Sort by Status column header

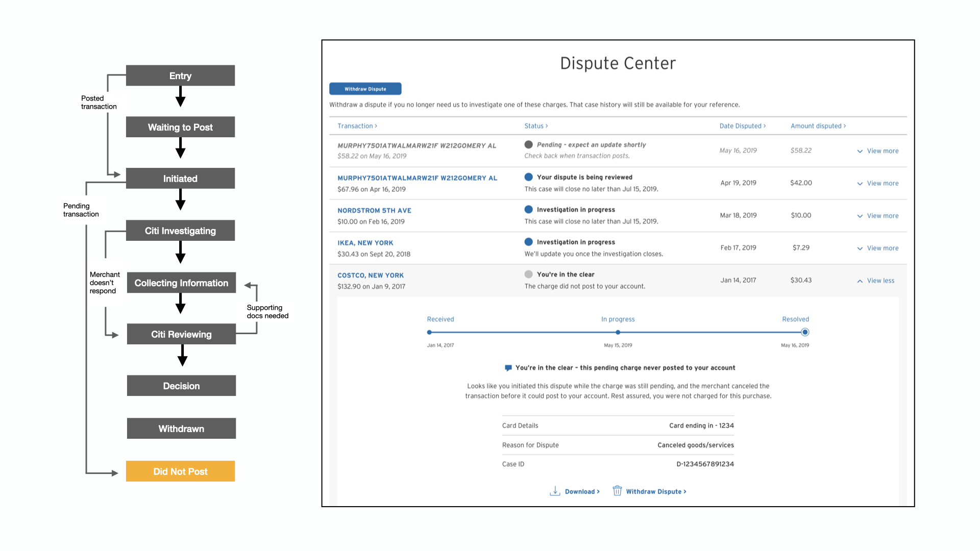pos(535,126)
